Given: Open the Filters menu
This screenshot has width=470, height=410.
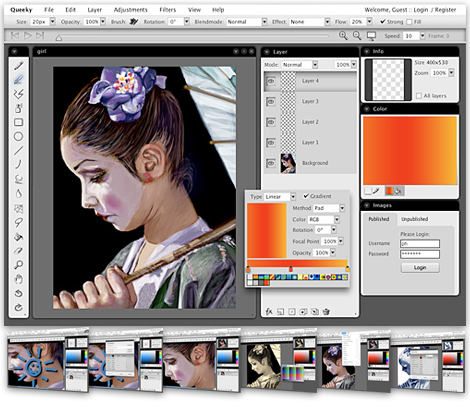Looking at the screenshot, I should pyautogui.click(x=167, y=10).
